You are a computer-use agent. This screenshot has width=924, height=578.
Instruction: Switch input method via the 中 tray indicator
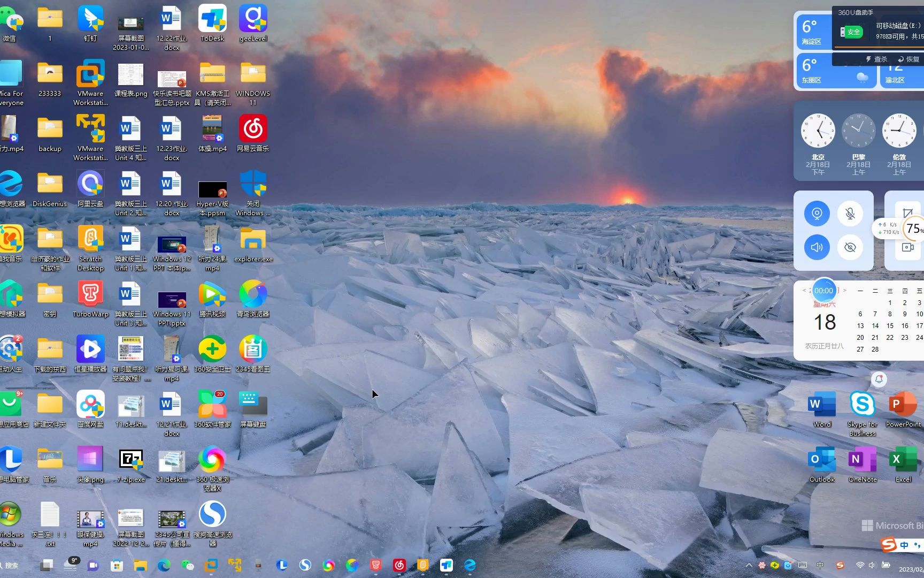tap(819, 565)
